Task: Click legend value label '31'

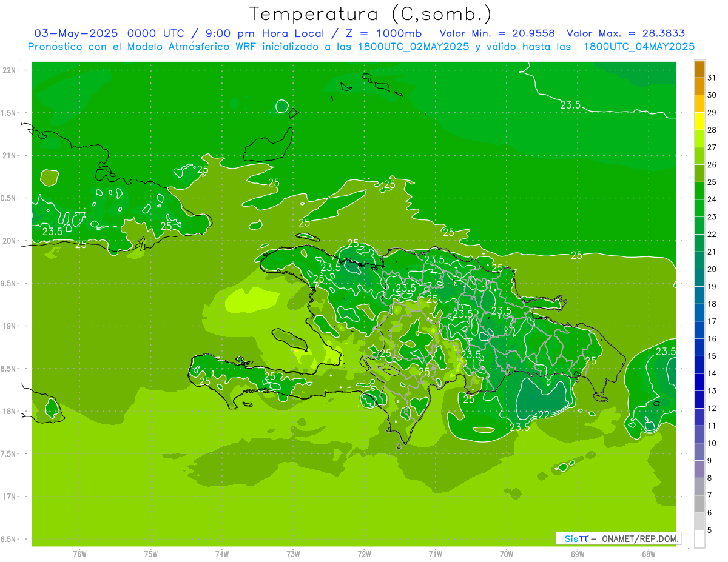Action: 712,78
